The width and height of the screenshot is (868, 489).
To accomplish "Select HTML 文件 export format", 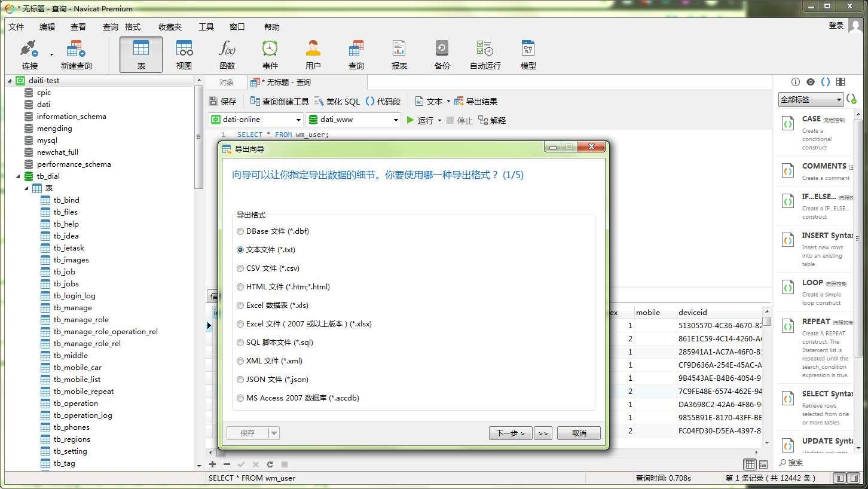I will (283, 287).
